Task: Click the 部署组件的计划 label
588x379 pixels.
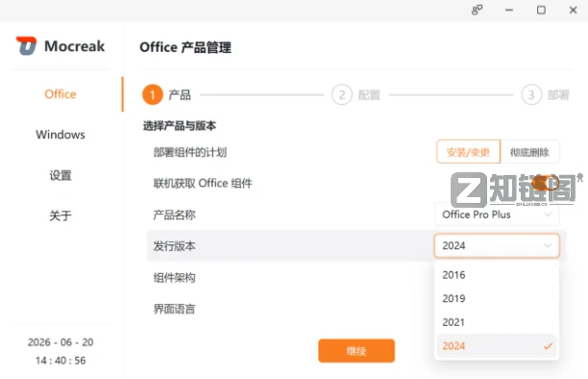Action: [190, 152]
